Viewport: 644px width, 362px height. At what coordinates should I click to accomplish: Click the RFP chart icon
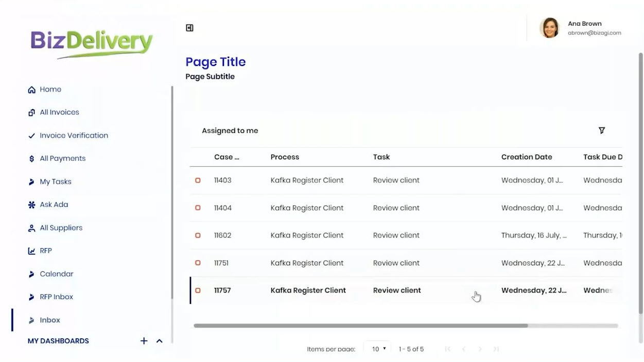(x=31, y=251)
